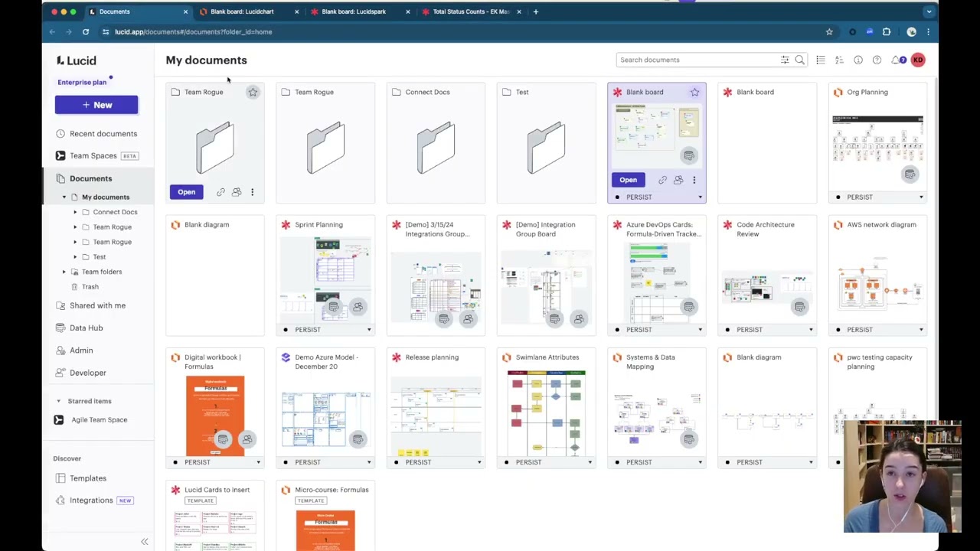This screenshot has height=551, width=980.
Task: Select Documents in the sidebar navigation
Action: pos(90,178)
